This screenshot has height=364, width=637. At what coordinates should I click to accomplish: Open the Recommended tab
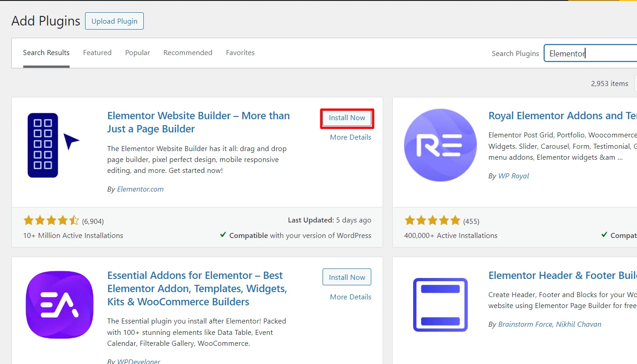pyautogui.click(x=187, y=53)
